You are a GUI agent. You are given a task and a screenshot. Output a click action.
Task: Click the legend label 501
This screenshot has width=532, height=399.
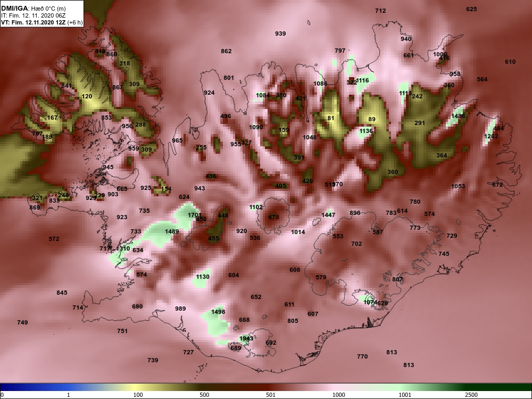click(270, 395)
